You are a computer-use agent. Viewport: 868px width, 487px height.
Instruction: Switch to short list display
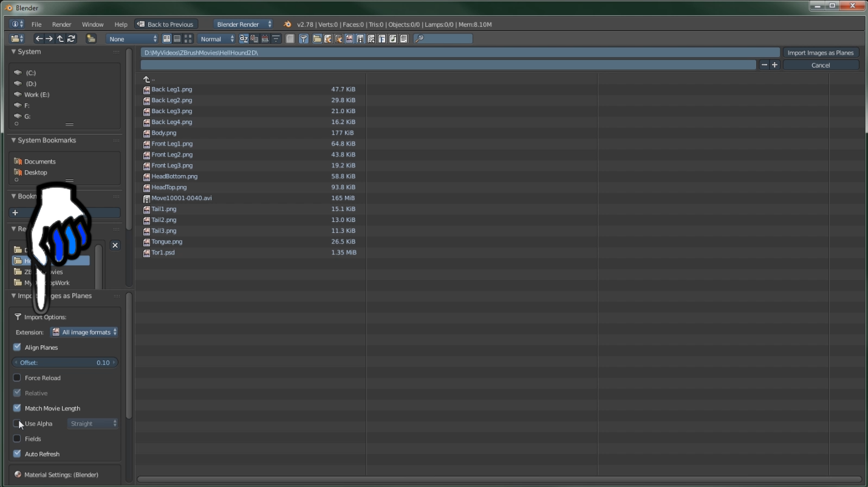click(166, 39)
